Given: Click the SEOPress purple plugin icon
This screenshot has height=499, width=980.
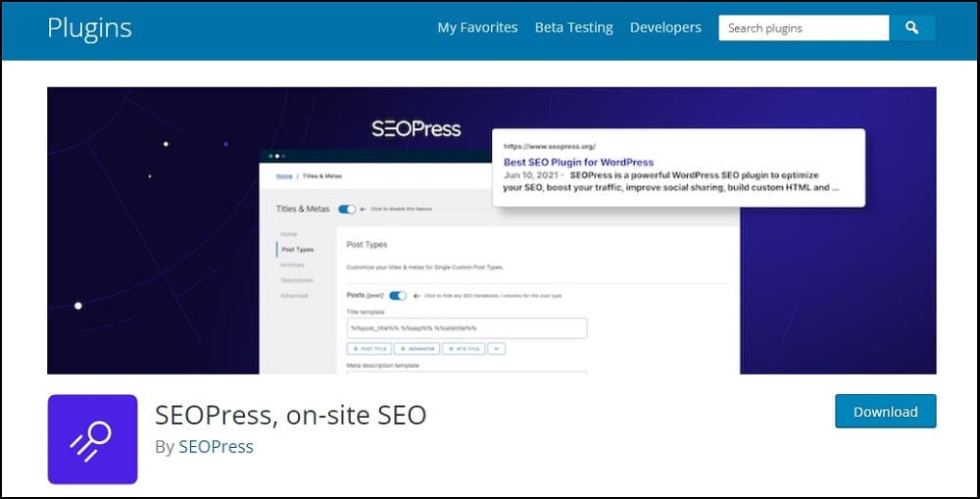Looking at the screenshot, I should click(92, 439).
